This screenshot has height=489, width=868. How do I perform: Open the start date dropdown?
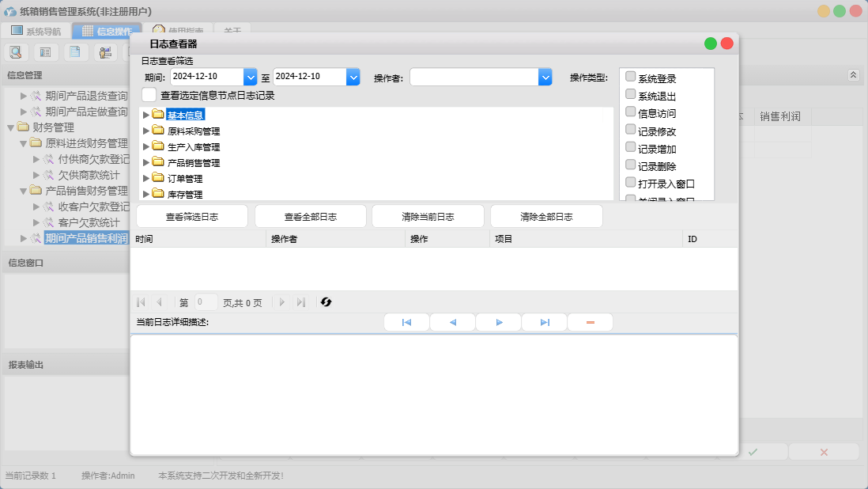coord(251,77)
